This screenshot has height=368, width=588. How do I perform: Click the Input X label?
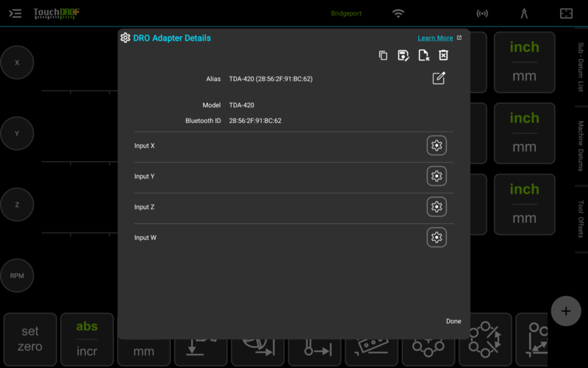coord(144,146)
